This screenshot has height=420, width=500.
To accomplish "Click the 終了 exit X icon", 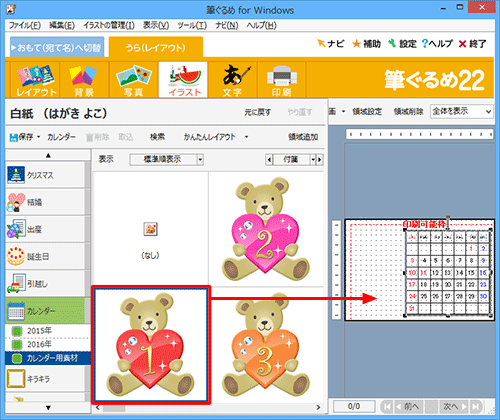I will tap(462, 44).
